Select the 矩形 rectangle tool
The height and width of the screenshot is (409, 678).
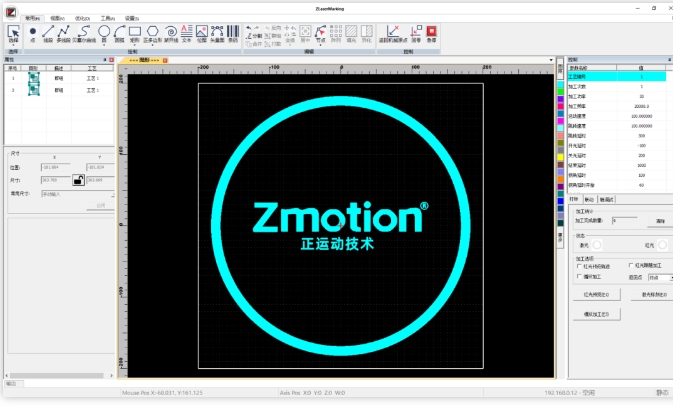click(x=135, y=34)
